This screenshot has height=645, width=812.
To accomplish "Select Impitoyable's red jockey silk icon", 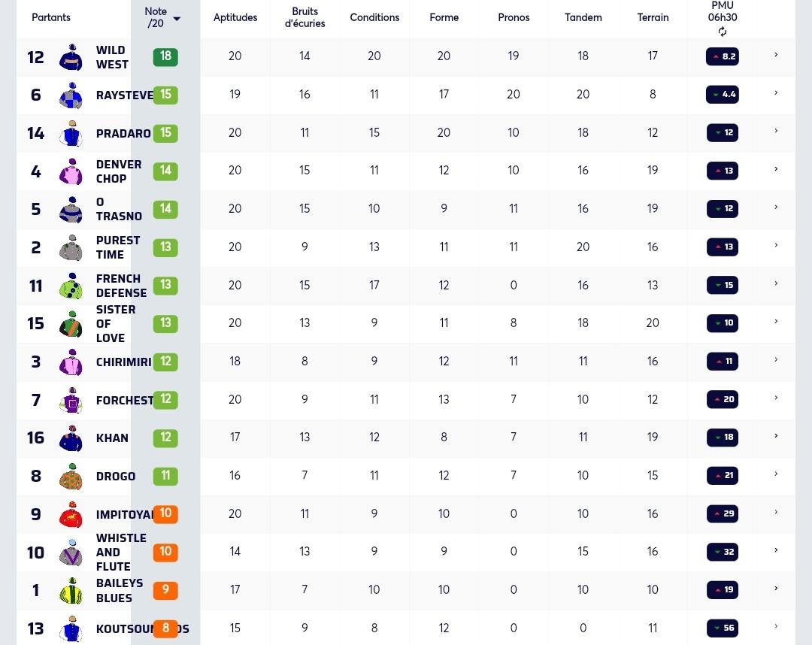I will pos(71,514).
